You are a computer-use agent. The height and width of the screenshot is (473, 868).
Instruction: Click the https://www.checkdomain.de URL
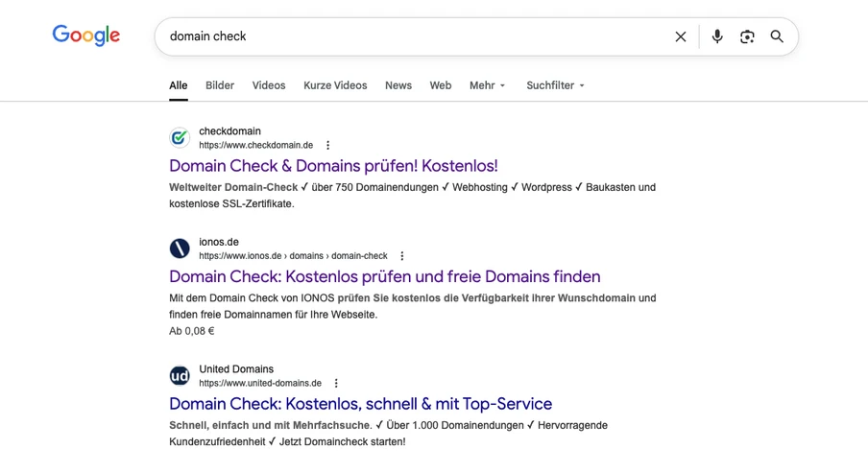coord(255,145)
